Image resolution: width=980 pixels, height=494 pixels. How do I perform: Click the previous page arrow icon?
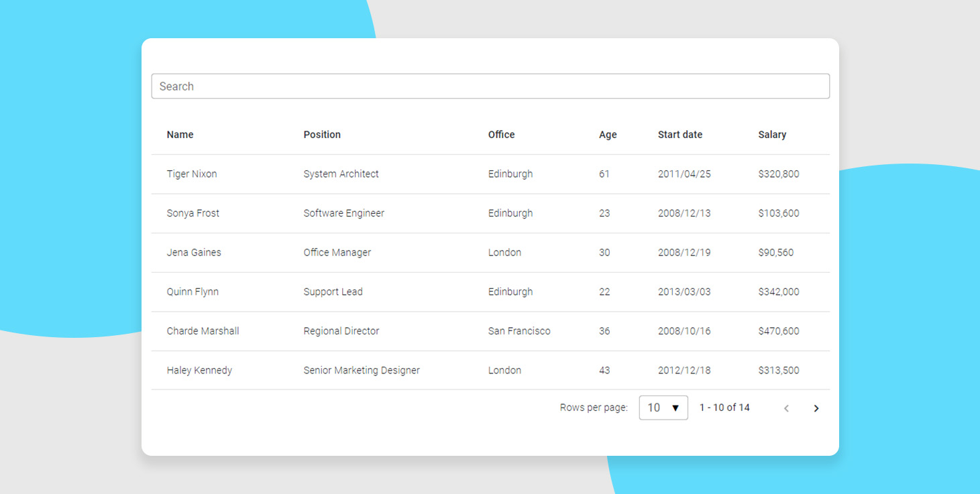786,408
